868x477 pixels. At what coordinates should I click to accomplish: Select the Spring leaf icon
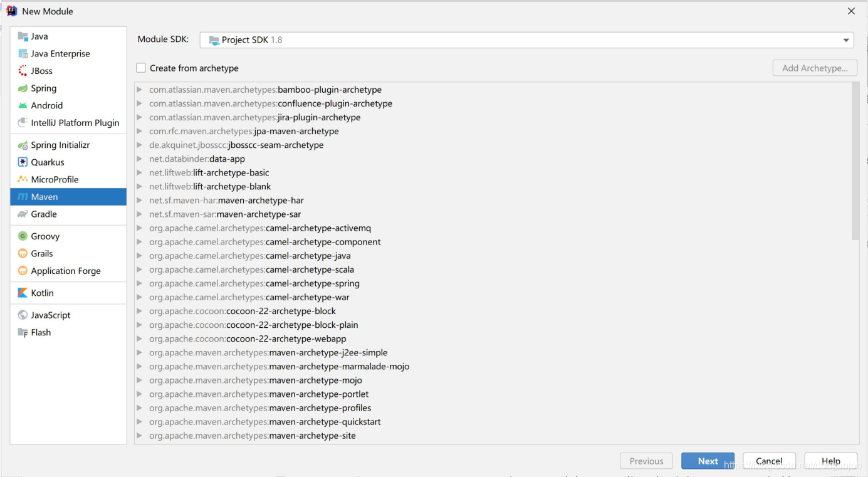tap(23, 88)
